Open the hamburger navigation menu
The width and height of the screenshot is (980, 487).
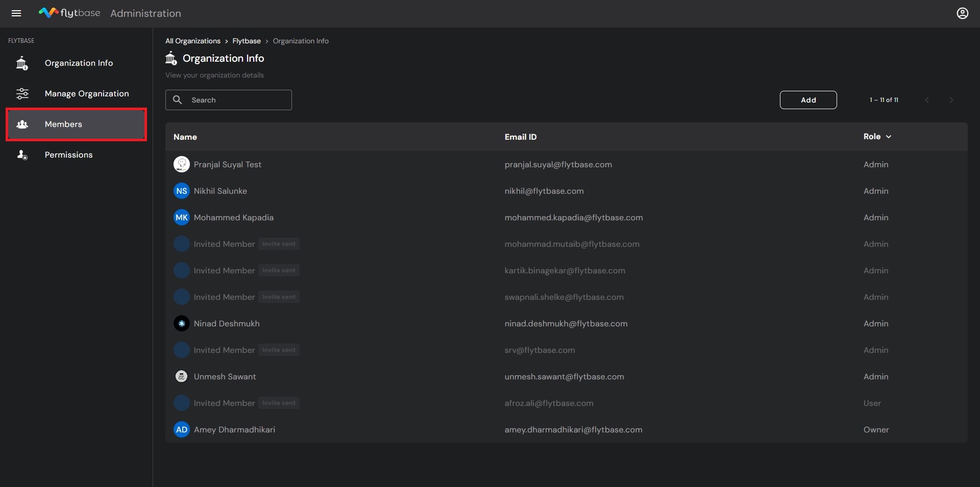16,13
